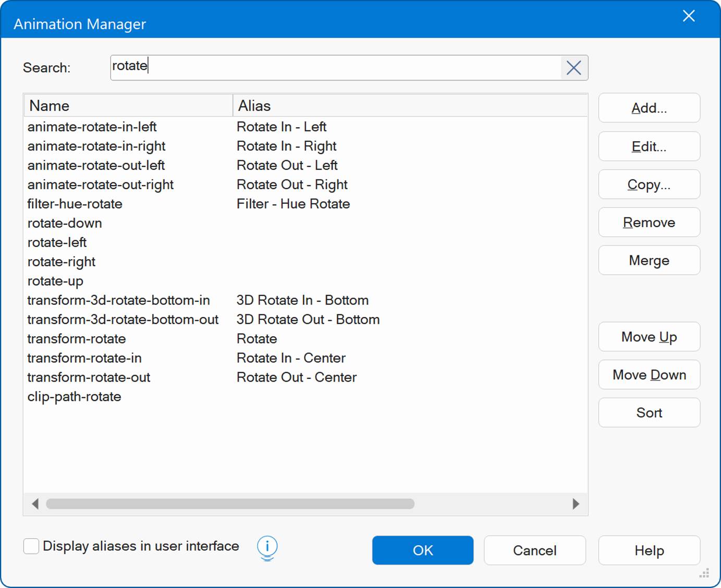The width and height of the screenshot is (721, 588).
Task: Sort list by the Alias column header
Action: point(409,106)
